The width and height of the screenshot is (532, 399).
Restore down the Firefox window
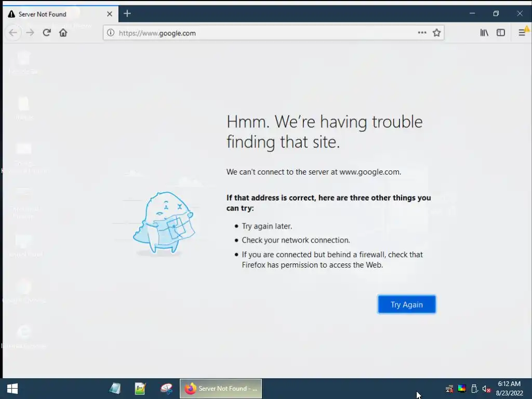[496, 14]
